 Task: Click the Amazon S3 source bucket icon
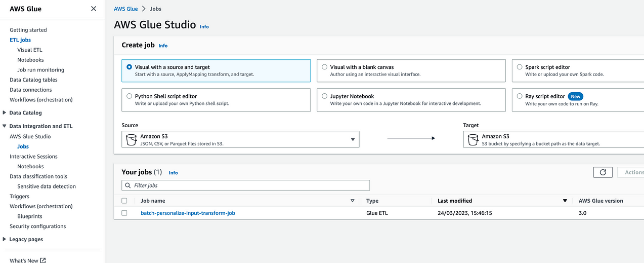131,139
